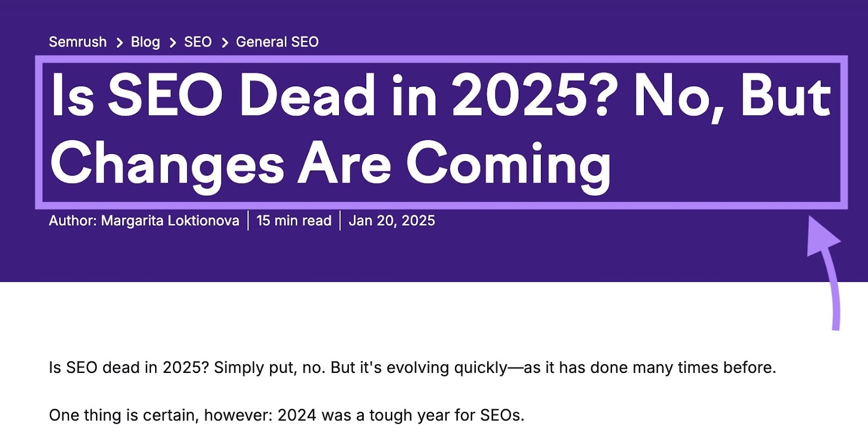Open the General SEO breadcrumb category

[276, 41]
